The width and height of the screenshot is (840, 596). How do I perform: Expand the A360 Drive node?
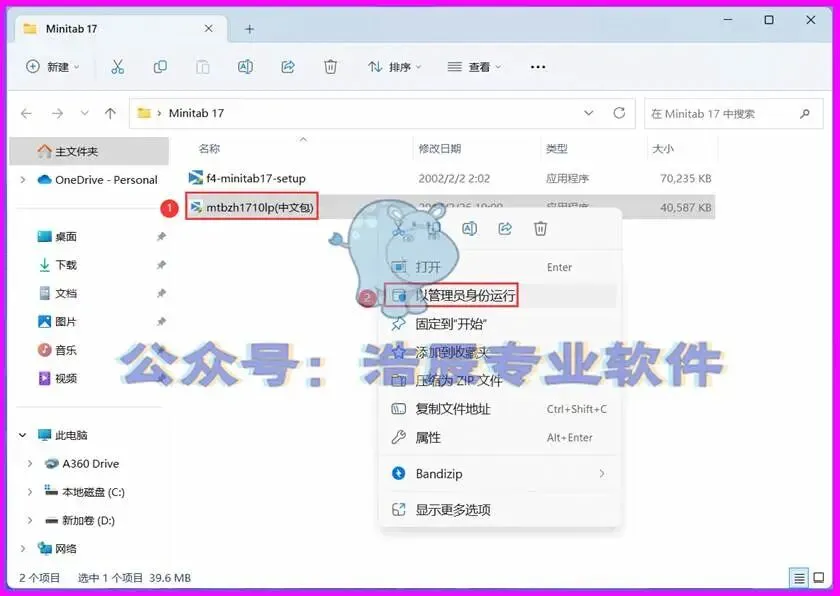click(x=30, y=464)
